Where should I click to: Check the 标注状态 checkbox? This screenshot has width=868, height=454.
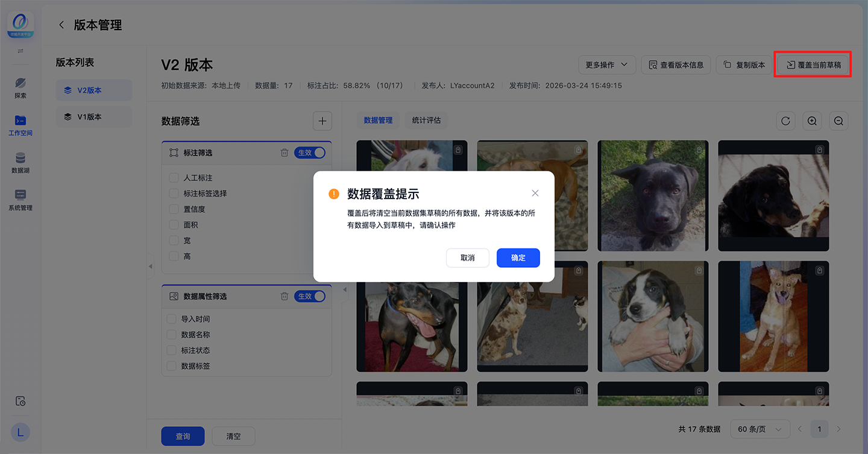[x=171, y=350]
